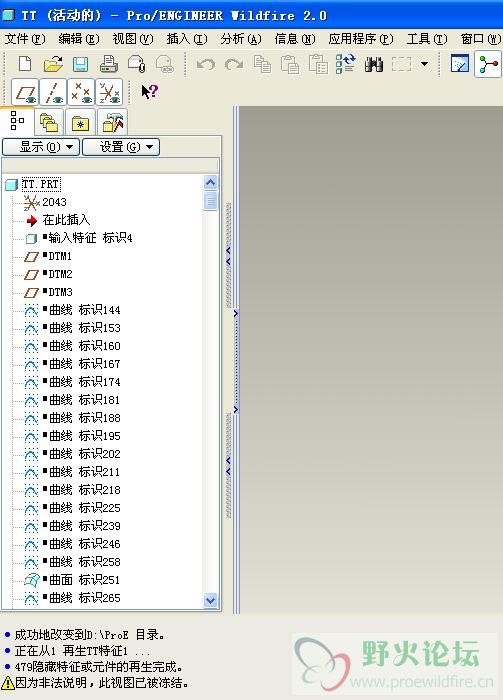Image resolution: width=503 pixels, height=700 pixels.
Task: Select coordinate system 2043 in tree
Action: [x=54, y=202]
